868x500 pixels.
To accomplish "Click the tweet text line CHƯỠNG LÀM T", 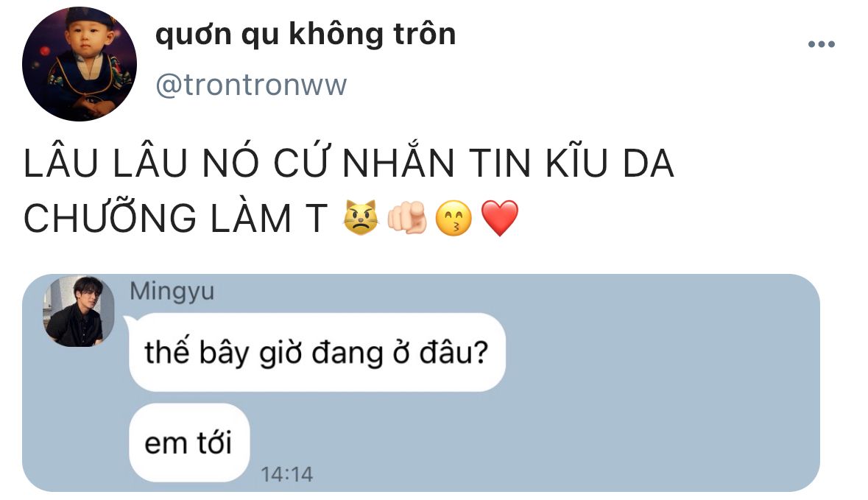I will pos(176,218).
